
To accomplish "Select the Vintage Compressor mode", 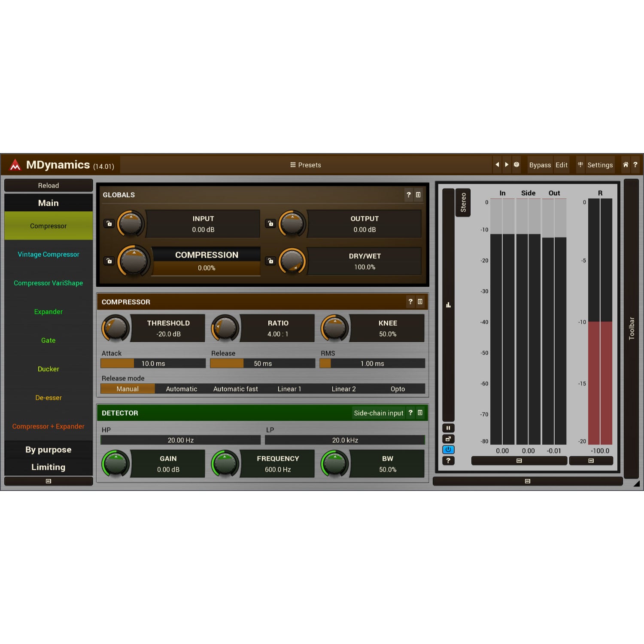I will [x=49, y=254].
